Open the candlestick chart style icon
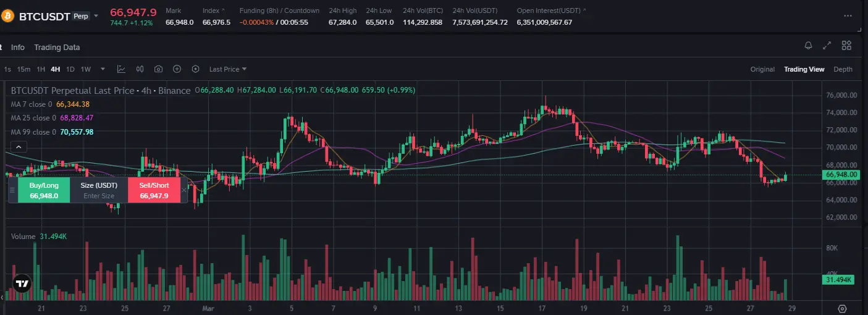868x315 pixels. point(140,69)
